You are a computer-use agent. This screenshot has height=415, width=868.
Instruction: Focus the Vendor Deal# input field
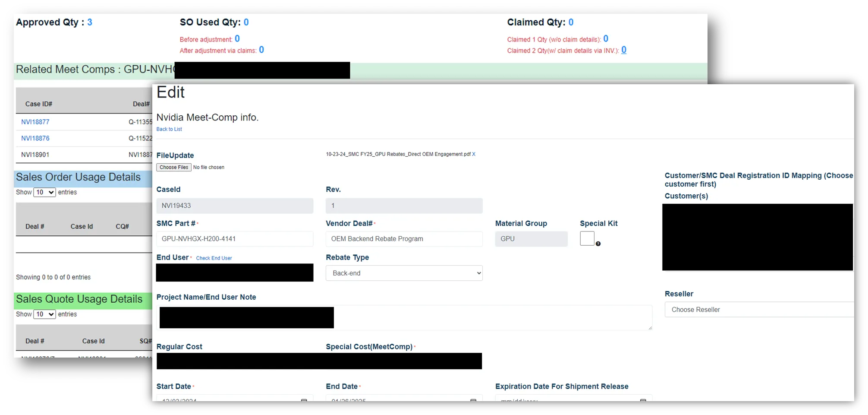(x=404, y=239)
